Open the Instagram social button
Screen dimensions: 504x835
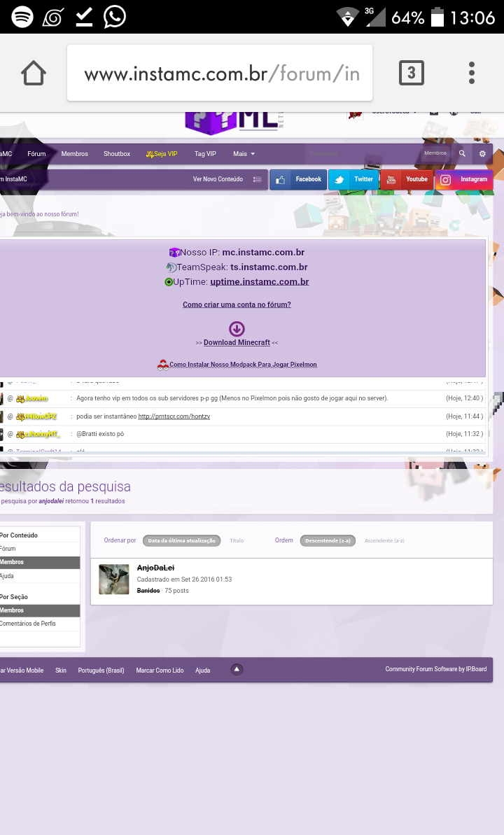pos(464,179)
